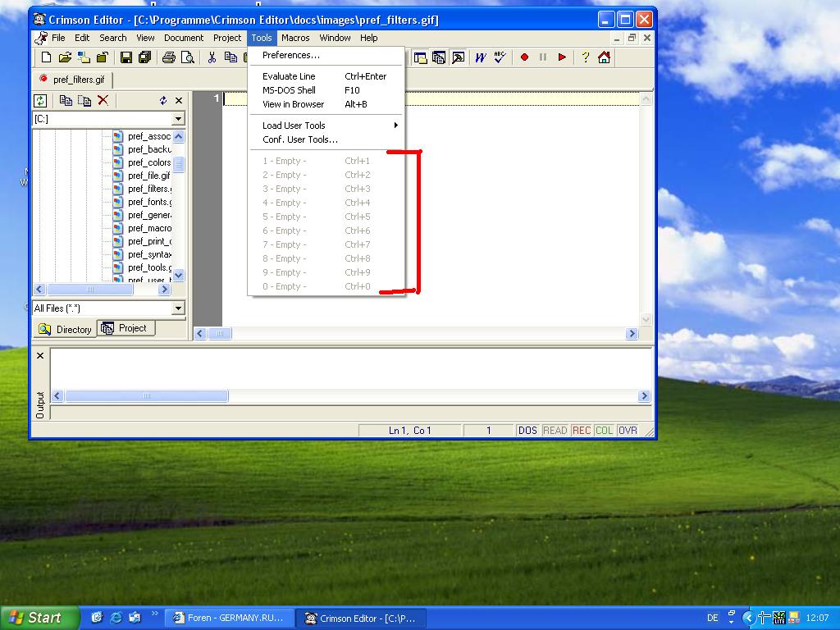Play the recorded macro with red triangle

coord(562,57)
